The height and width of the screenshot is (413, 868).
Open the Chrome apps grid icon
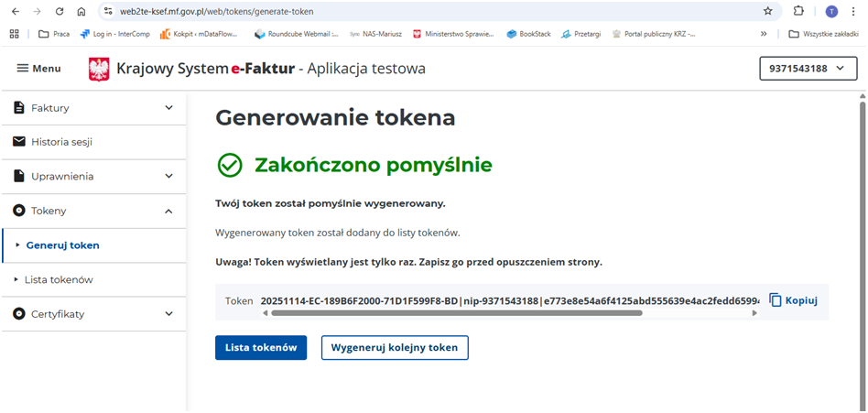[x=14, y=34]
